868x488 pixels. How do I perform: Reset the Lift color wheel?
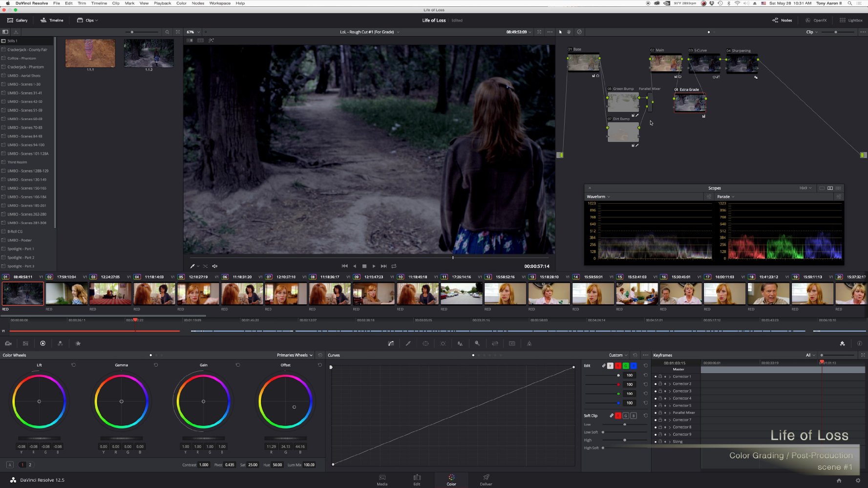[74, 365]
